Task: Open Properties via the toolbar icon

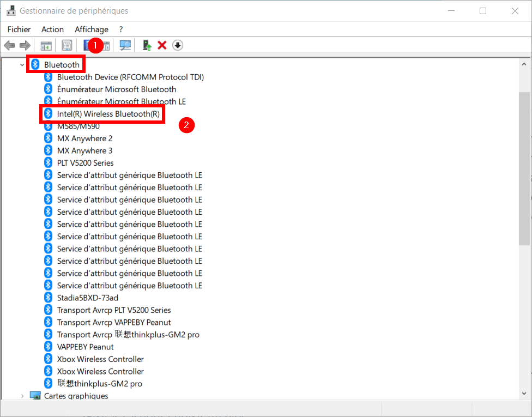Action: [67, 45]
